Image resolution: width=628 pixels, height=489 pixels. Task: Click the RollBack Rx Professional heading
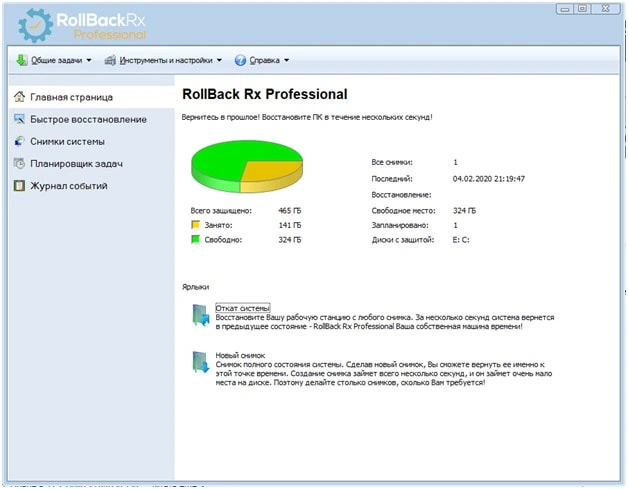coord(265,94)
